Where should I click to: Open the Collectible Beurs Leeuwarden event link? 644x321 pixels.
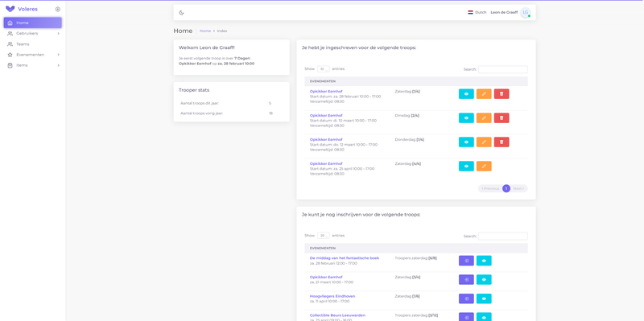tap(337, 315)
